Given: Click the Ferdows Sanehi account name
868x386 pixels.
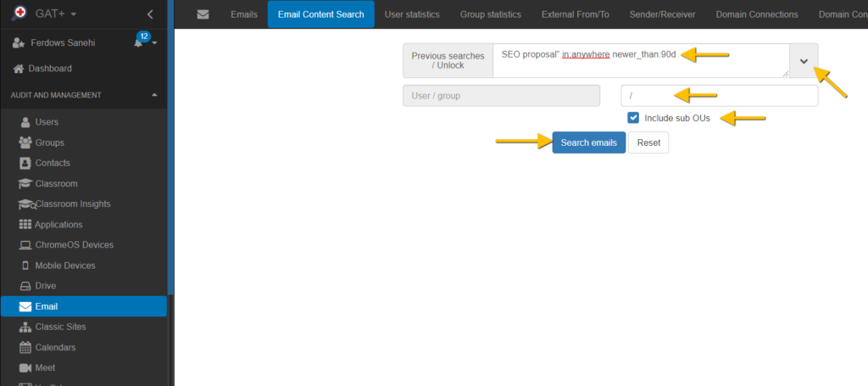Looking at the screenshot, I should pos(61,42).
